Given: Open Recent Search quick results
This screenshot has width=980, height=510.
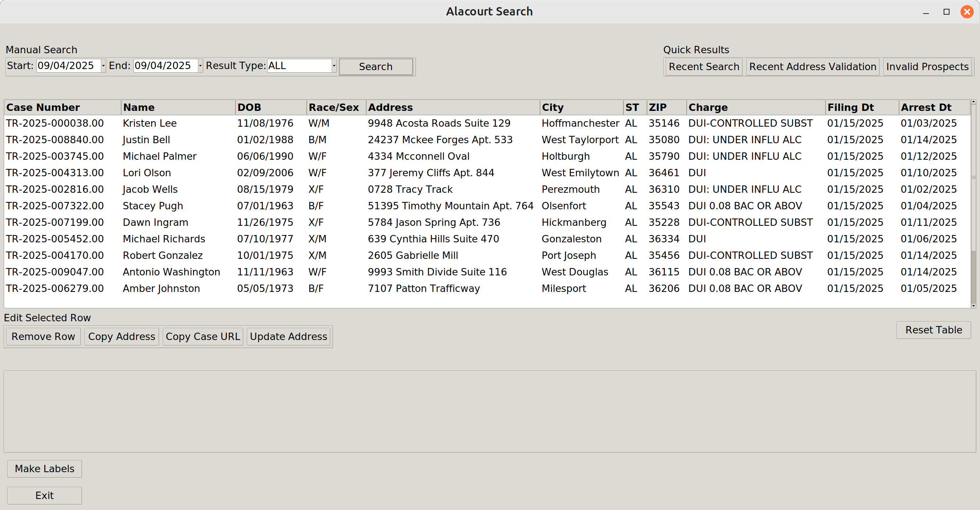Looking at the screenshot, I should [x=704, y=66].
